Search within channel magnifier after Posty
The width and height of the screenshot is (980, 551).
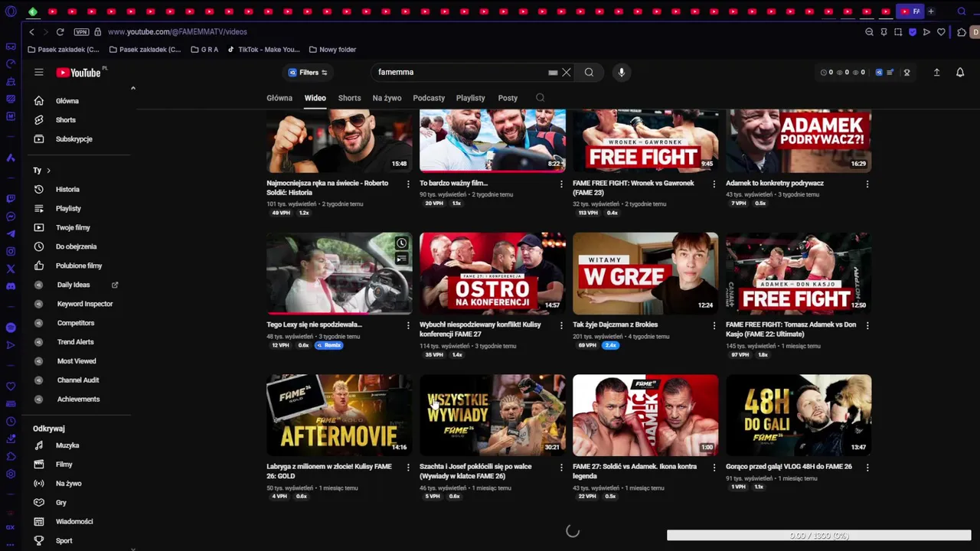(540, 97)
